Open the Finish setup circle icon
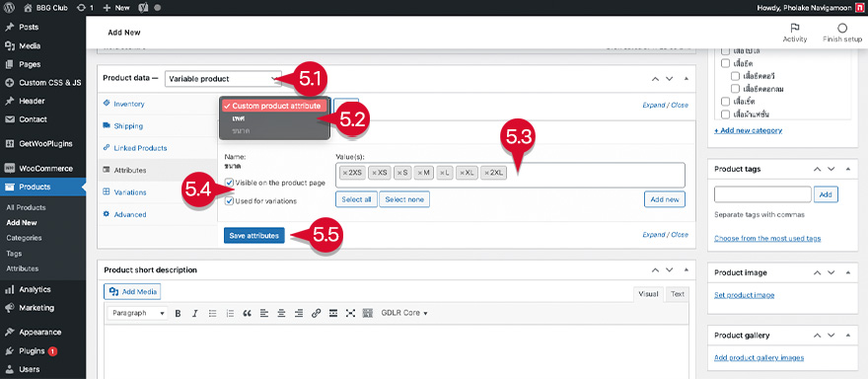The image size is (868, 379). (842, 34)
